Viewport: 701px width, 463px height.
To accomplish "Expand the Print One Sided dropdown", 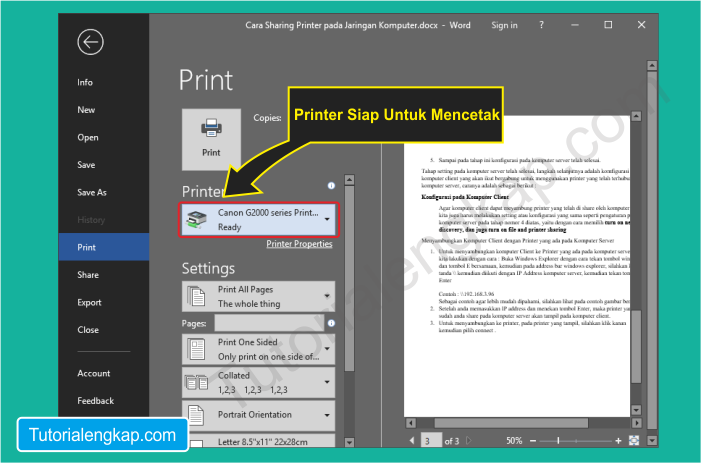I will click(258, 349).
